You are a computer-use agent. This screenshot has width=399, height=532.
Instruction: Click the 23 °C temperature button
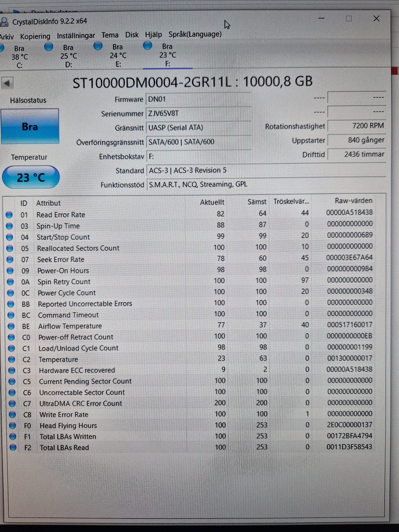point(31,177)
